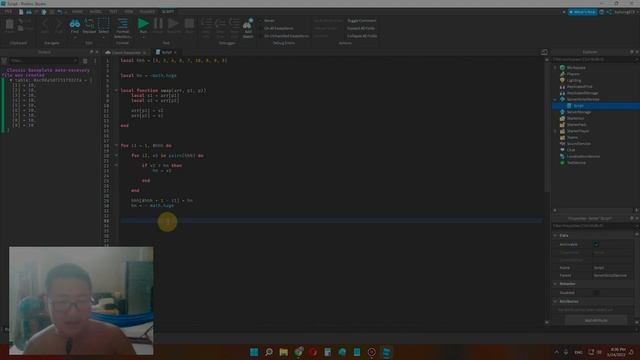
Task: Click the Properties filter input field
Action: click(x=594, y=225)
